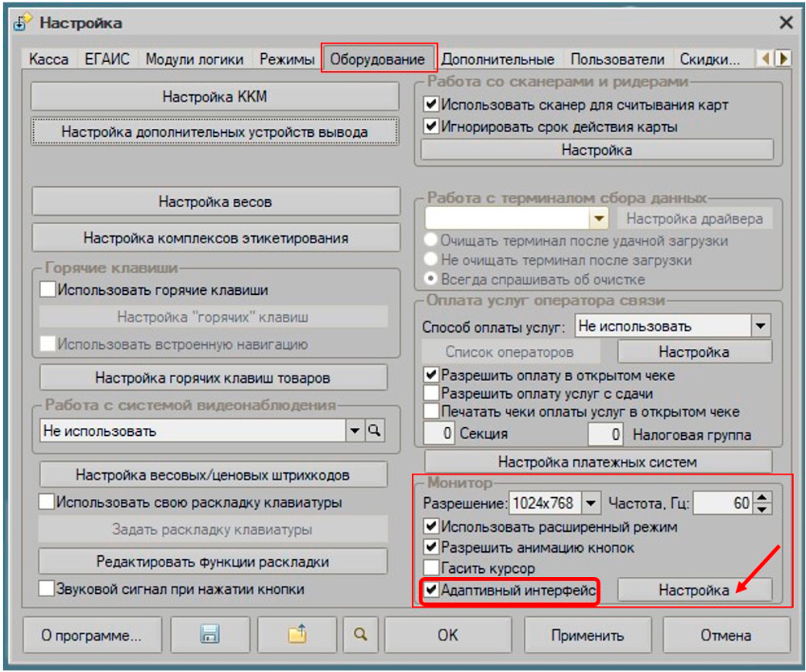This screenshot has height=672, width=806.
Task: Open the Разрешение 1024x768 dropdown
Action: 592,504
